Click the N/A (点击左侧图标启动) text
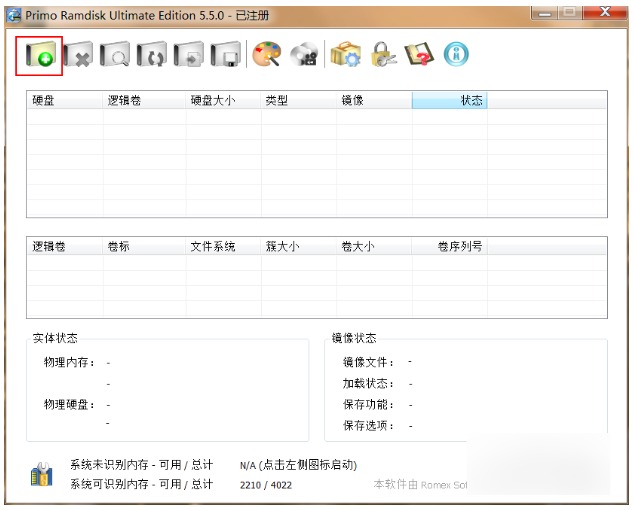 [x=298, y=465]
